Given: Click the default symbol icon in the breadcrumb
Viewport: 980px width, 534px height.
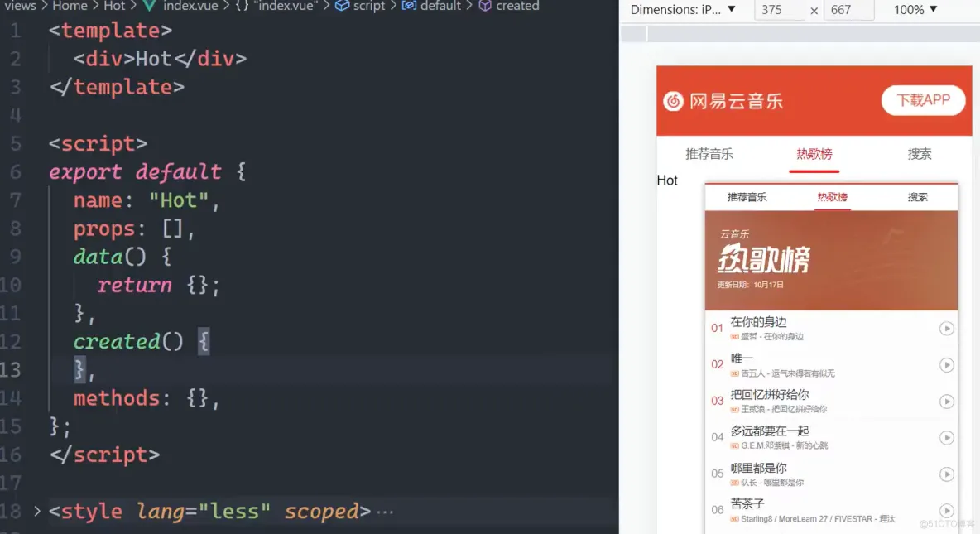Looking at the screenshot, I should coord(408,7).
